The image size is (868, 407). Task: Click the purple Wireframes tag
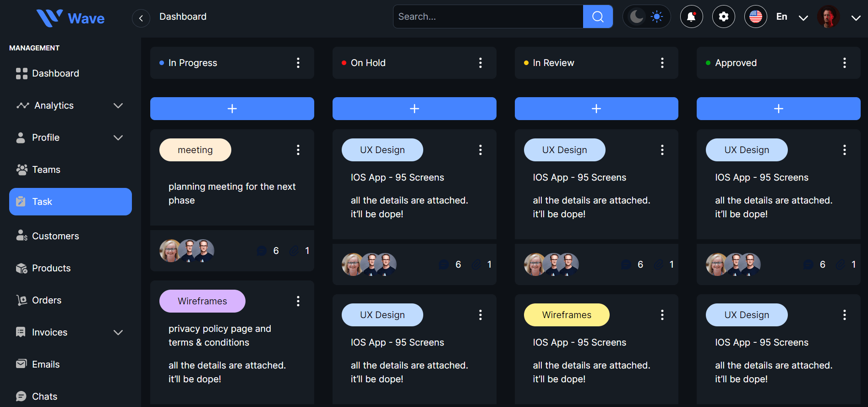[202, 301]
